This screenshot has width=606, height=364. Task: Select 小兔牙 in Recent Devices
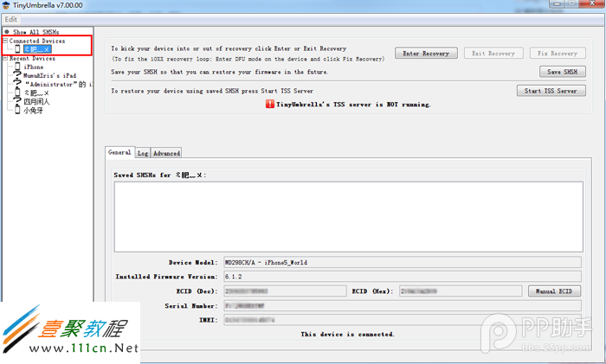pyautogui.click(x=34, y=111)
